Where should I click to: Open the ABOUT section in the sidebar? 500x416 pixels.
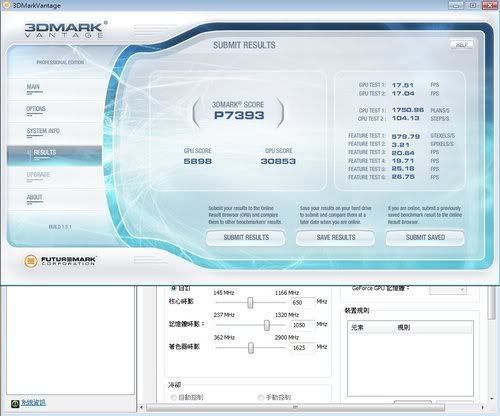click(x=35, y=197)
